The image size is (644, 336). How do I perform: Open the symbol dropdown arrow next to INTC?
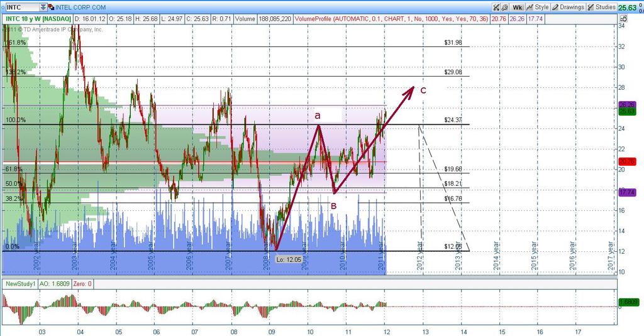pos(43,8)
